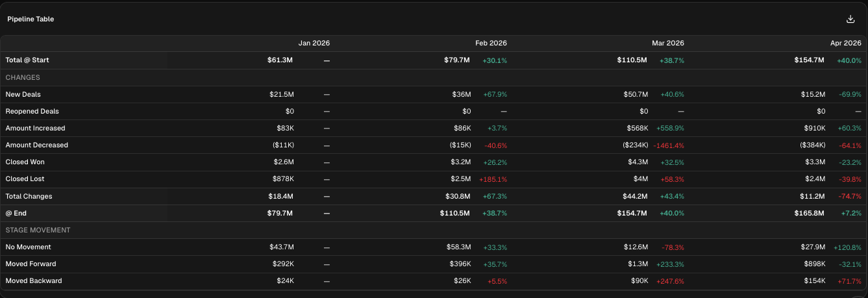Screen dimensions: 868x298
Task: Click the Pipeline Table title
Action: coord(31,19)
